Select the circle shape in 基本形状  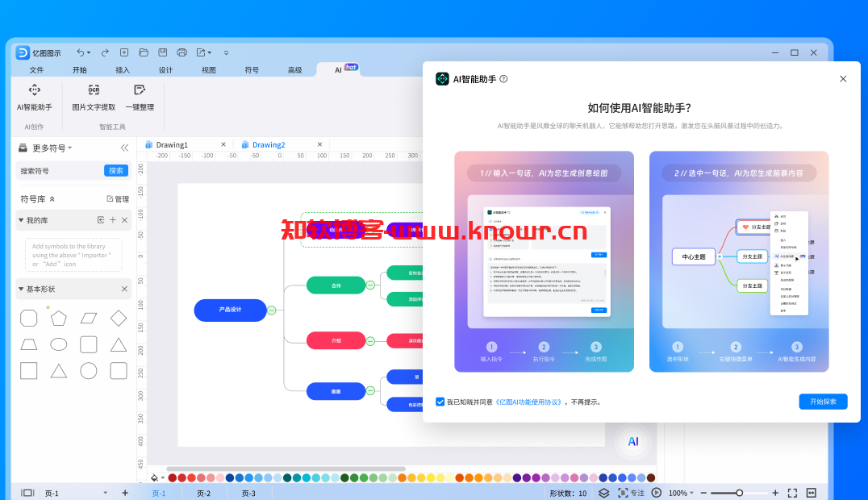click(x=89, y=371)
